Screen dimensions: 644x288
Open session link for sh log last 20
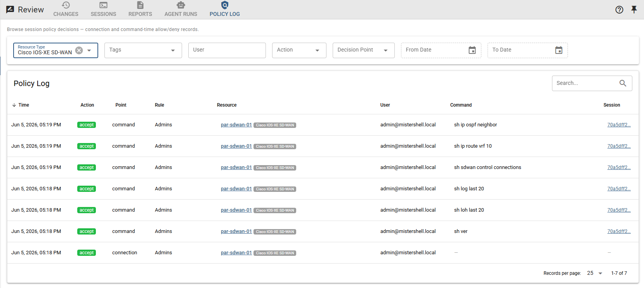pyautogui.click(x=619, y=189)
